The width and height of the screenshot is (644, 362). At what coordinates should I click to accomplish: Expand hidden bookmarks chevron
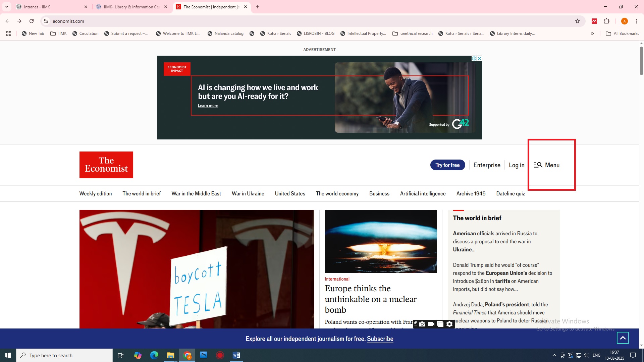click(592, 34)
